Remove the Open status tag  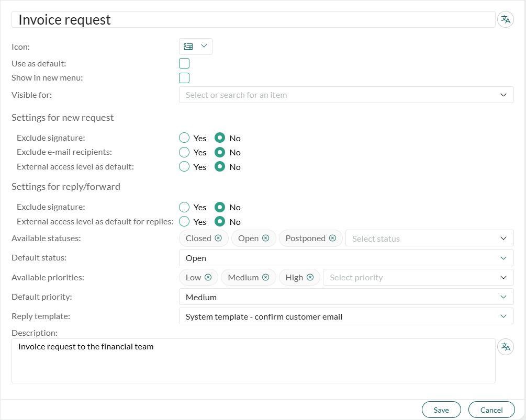[x=266, y=238]
